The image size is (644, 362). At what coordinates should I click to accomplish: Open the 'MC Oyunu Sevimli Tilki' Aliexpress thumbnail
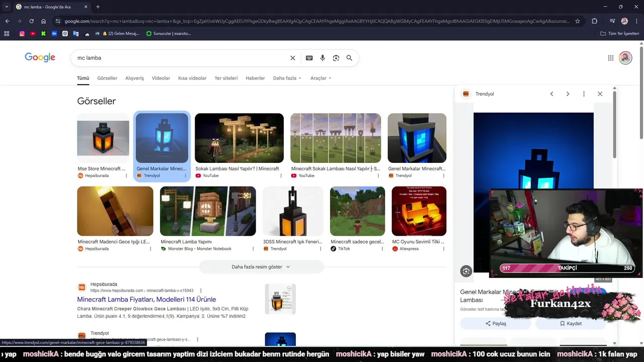(x=419, y=211)
